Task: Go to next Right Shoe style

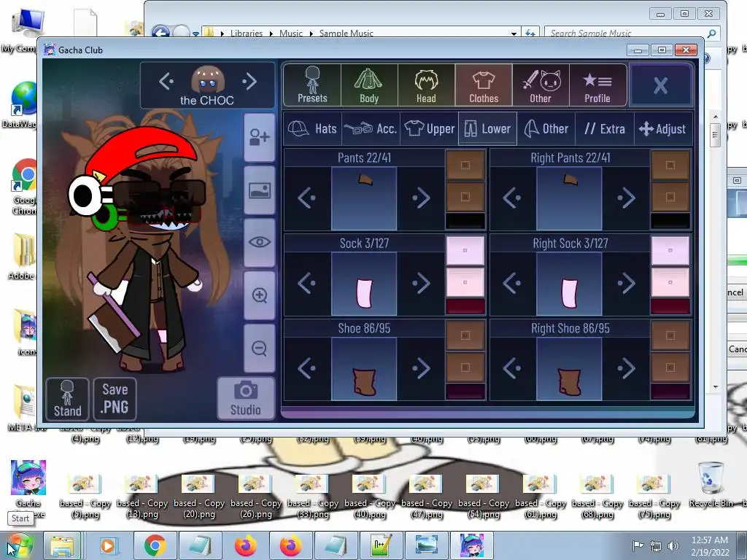Action: 626,368
